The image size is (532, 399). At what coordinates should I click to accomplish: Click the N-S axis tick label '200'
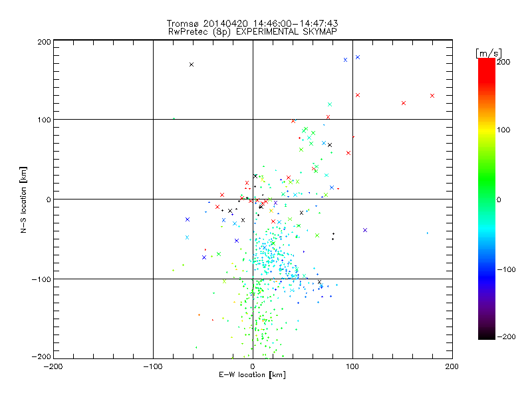click(44, 42)
